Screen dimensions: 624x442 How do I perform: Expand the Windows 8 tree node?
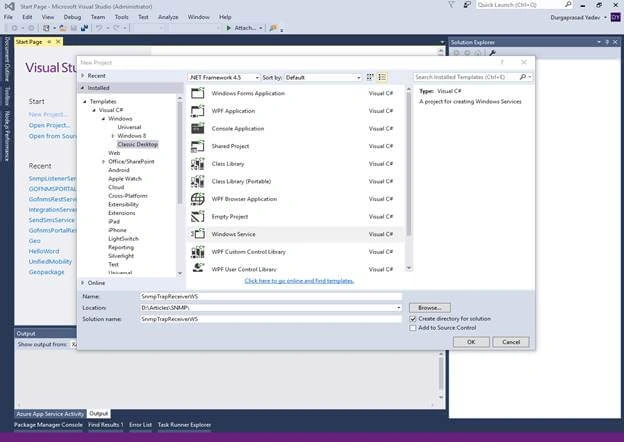(113, 136)
